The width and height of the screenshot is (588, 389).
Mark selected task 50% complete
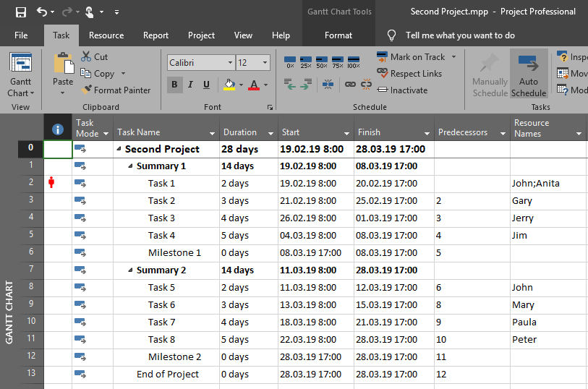[x=322, y=61]
